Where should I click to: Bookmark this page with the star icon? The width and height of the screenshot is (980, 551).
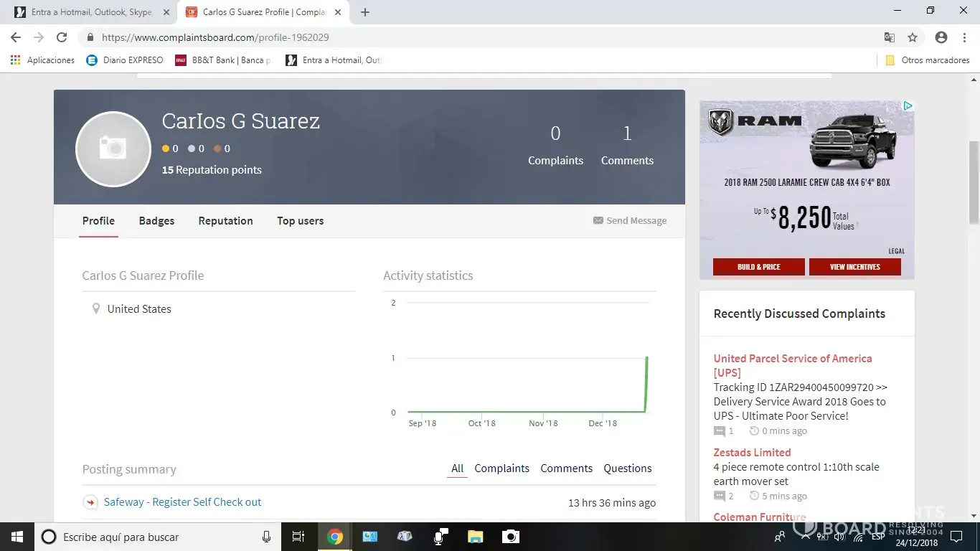click(913, 37)
